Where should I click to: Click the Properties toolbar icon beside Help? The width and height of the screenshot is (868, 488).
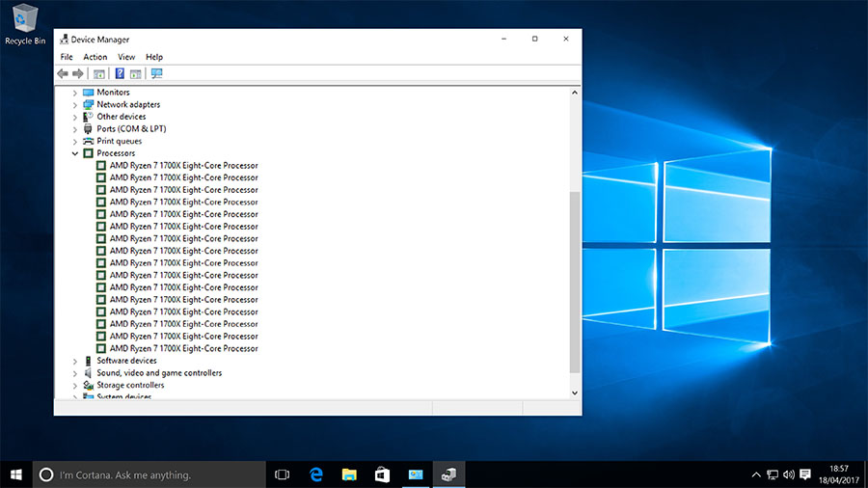(x=136, y=73)
